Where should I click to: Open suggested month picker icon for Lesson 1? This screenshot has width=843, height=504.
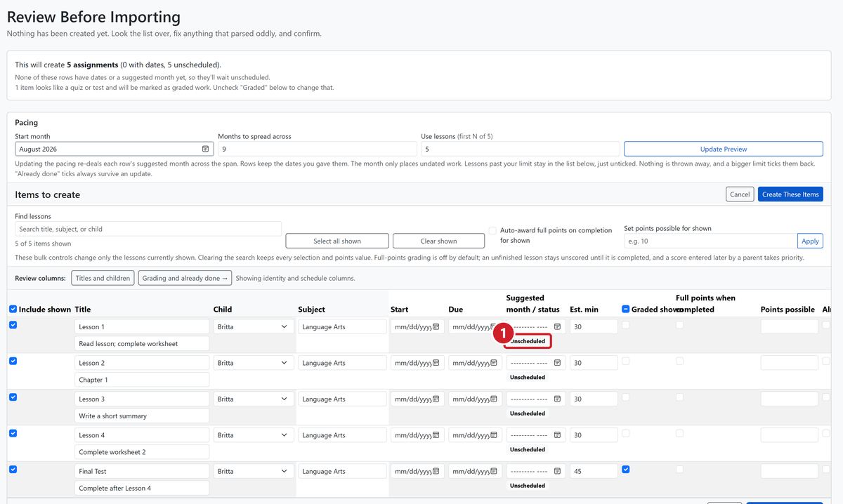point(557,326)
